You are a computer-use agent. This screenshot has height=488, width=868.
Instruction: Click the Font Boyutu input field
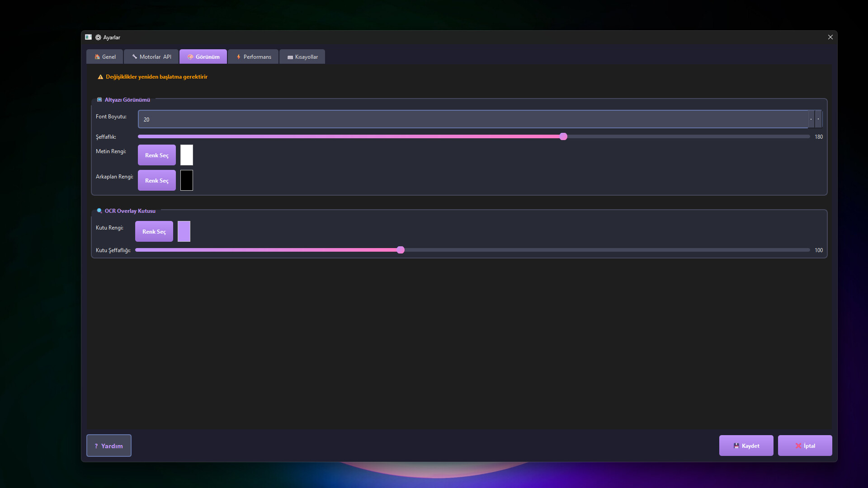tap(472, 119)
